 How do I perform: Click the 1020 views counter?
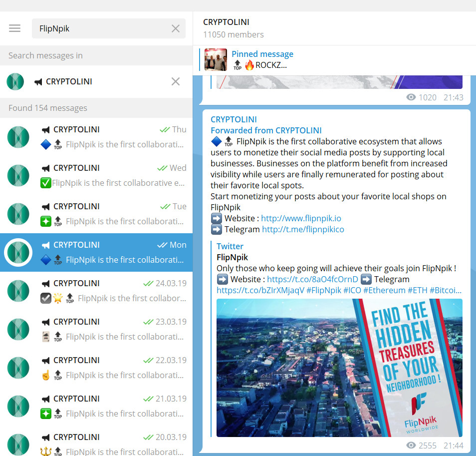tap(421, 97)
